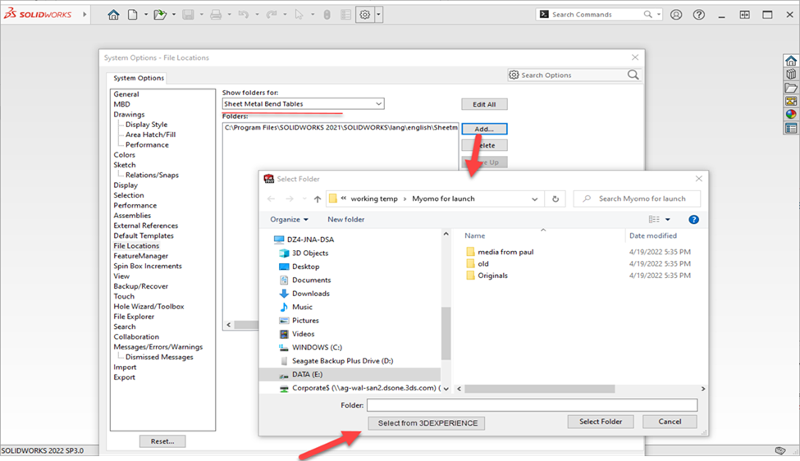
Task: Click the Reset... button
Action: click(162, 442)
